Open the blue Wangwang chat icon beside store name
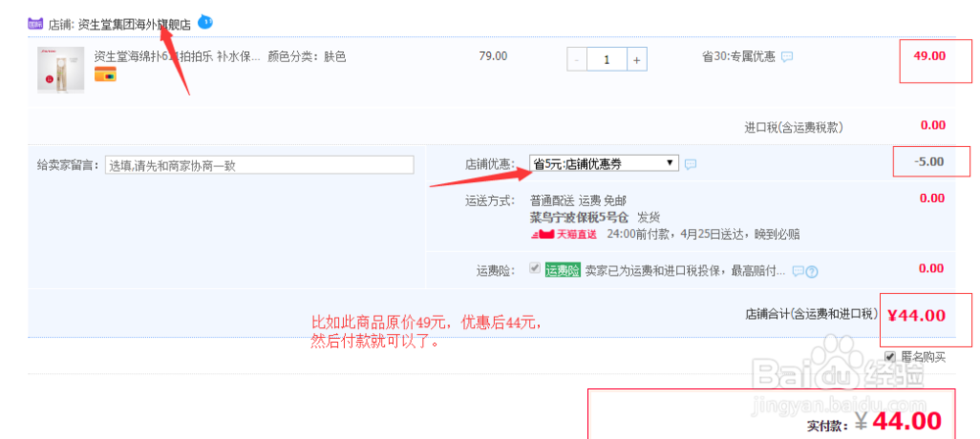Viewport: 980px width, 439px height. click(205, 23)
